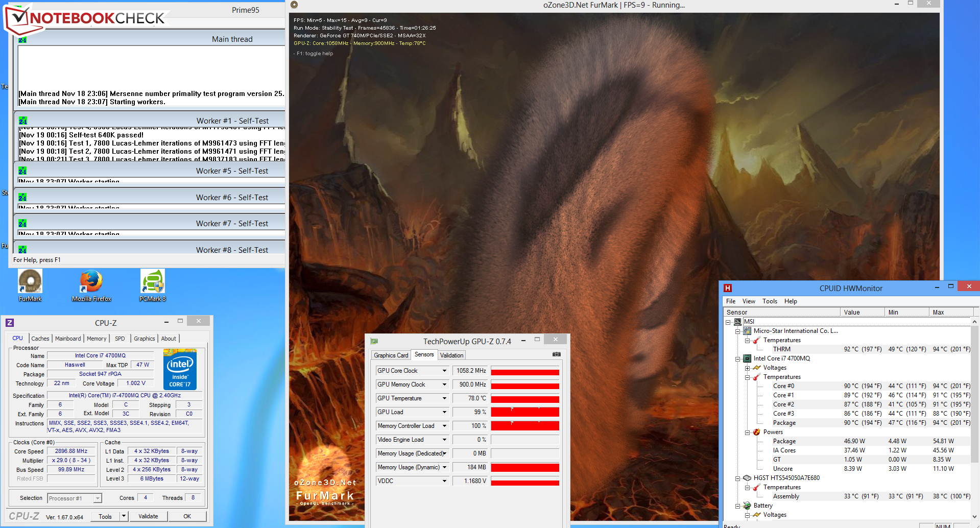Click the Worker #8 Self-Test window icon
Image resolution: width=980 pixels, height=528 pixels.
pyautogui.click(x=22, y=250)
